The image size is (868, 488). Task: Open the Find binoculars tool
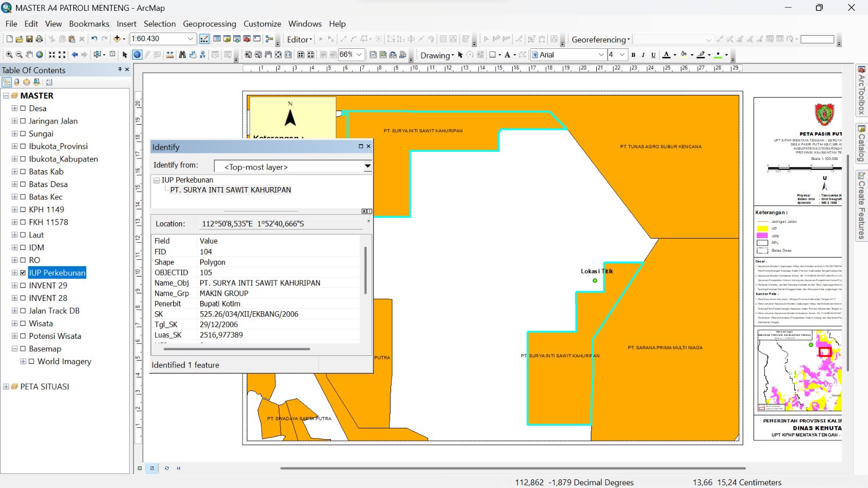[182, 55]
